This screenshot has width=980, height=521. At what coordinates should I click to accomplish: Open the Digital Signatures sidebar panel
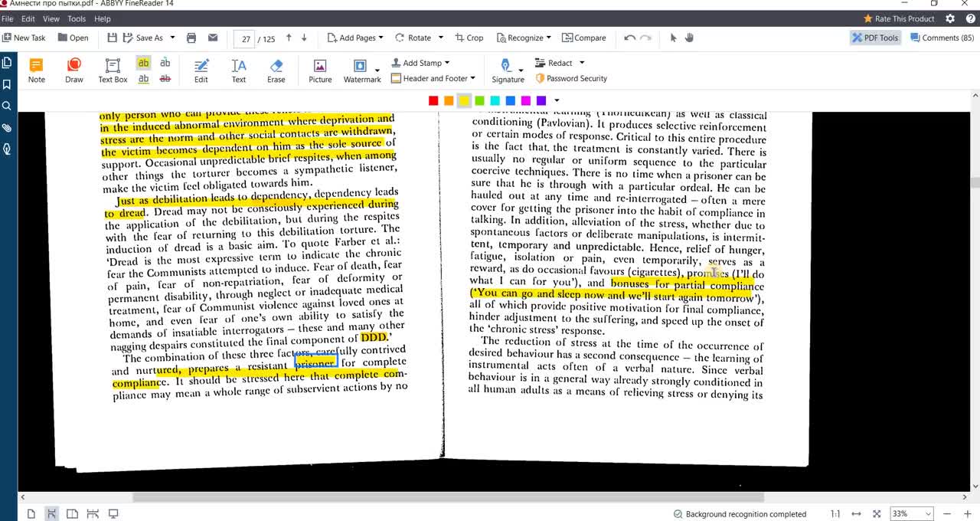(7, 149)
